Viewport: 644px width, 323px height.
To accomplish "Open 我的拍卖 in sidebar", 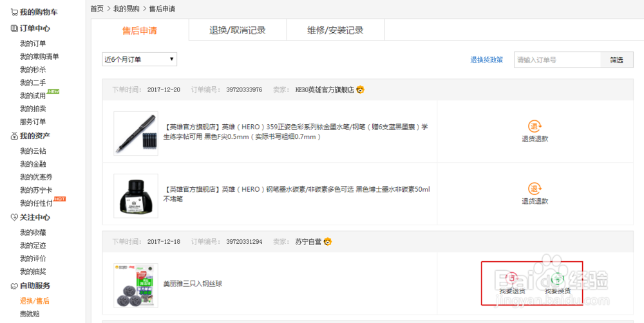I will coord(33,109).
